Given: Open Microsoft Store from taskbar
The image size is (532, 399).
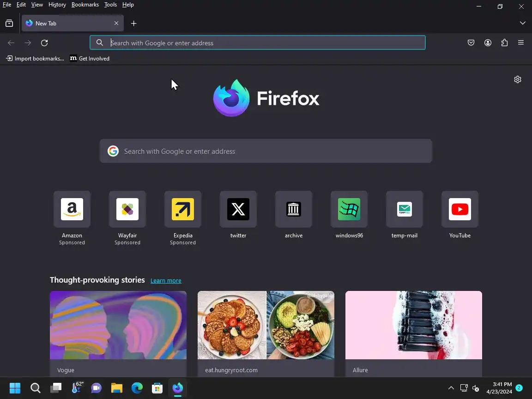Looking at the screenshot, I should pyautogui.click(x=157, y=388).
